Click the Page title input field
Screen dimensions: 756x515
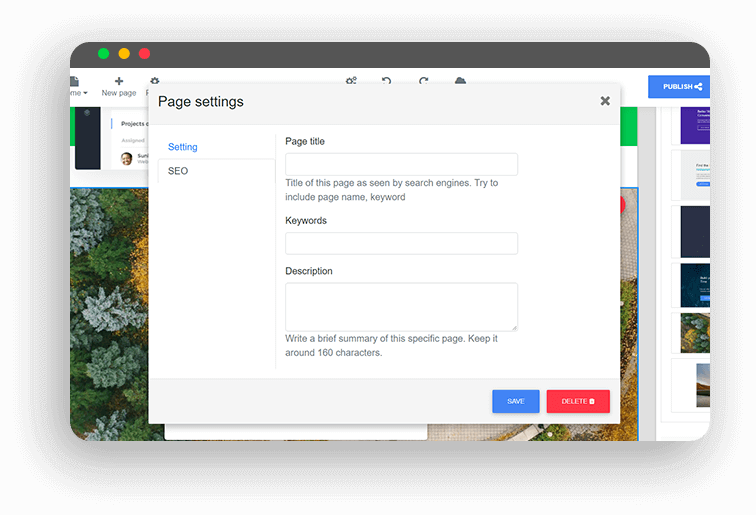(x=401, y=164)
